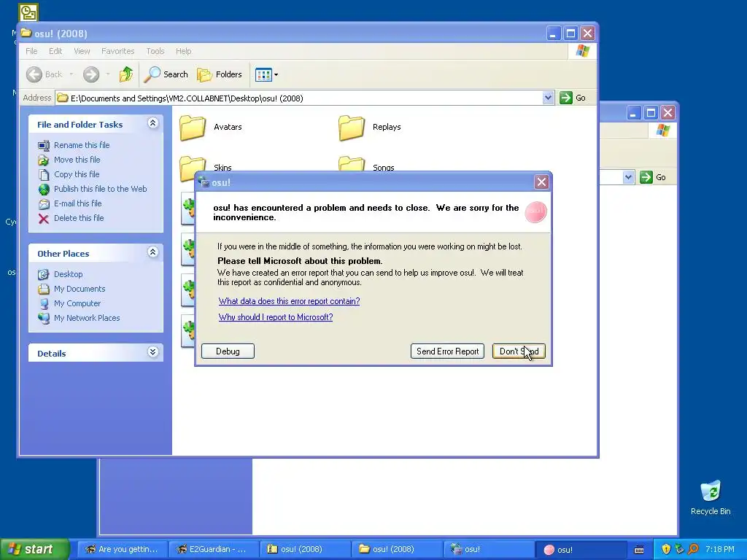Collapse File and Folder Tasks panel
The image size is (747, 560).
[152, 123]
